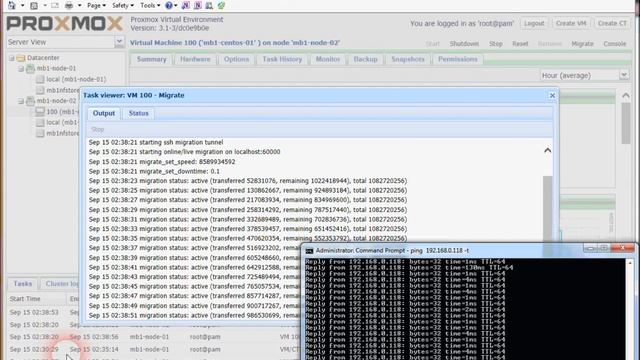Switch to the Monitor tab
The height and width of the screenshot is (360, 640).
click(328, 59)
